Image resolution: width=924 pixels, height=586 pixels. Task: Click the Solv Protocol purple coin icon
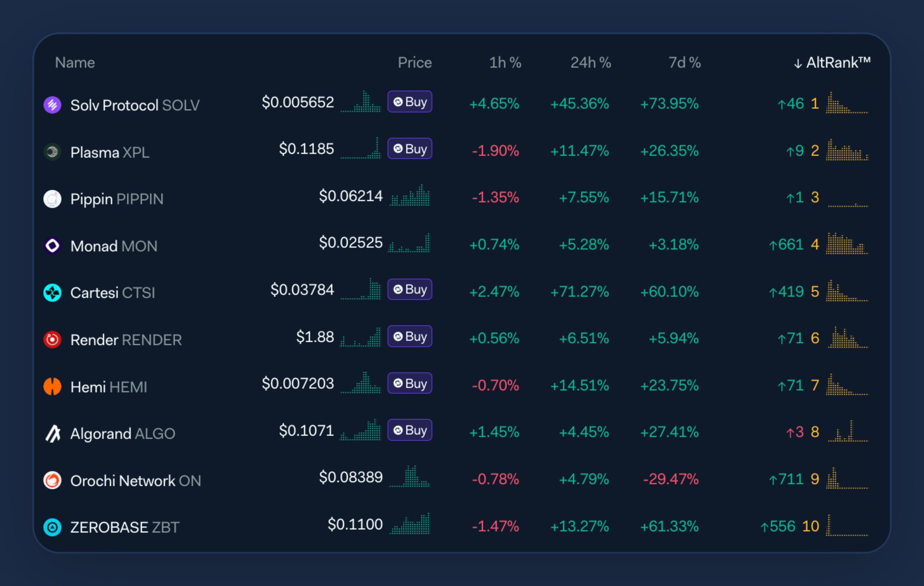point(52,105)
